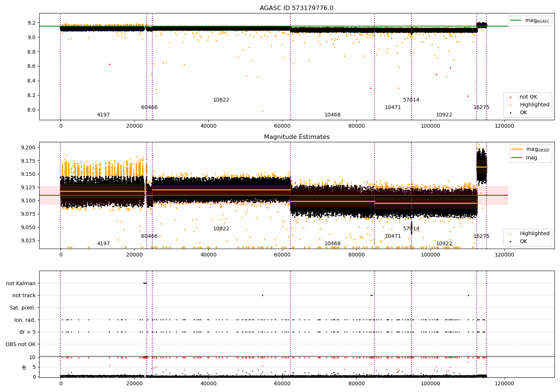Click obsid label 10922 in the Magnitude Estimates plot
560x392 pixels.
[444, 244]
